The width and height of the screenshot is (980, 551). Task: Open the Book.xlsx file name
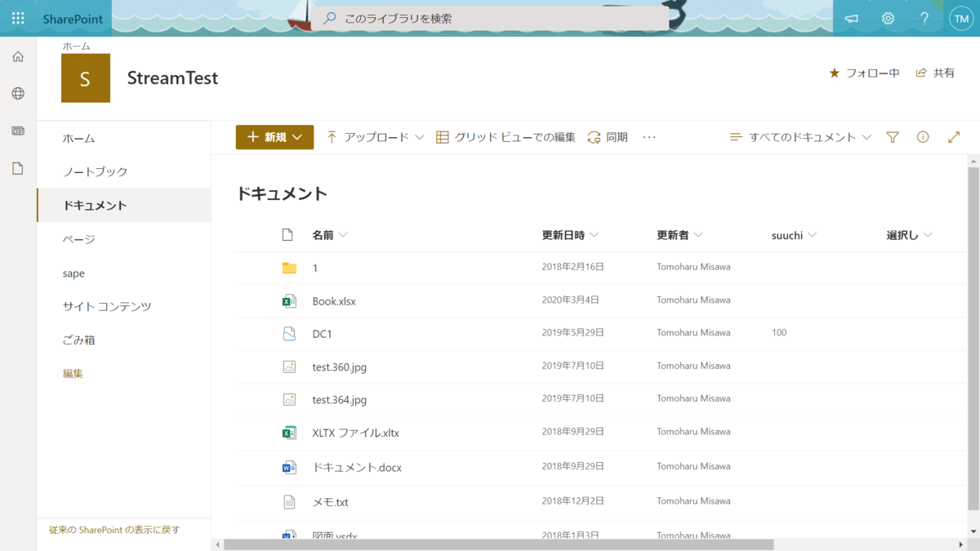[334, 301]
